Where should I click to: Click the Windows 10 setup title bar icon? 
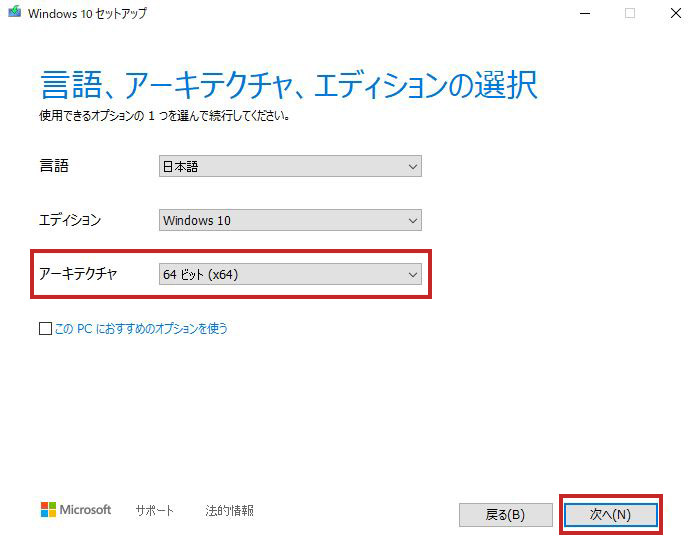pos(15,12)
